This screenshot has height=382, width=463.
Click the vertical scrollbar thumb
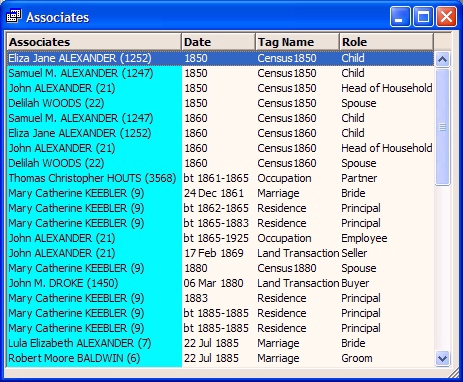click(x=442, y=127)
